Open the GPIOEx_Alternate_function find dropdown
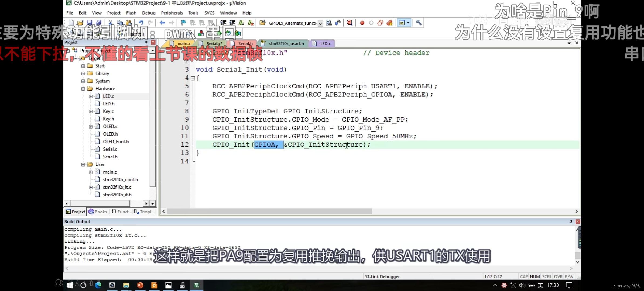The image size is (644, 291). click(320, 23)
